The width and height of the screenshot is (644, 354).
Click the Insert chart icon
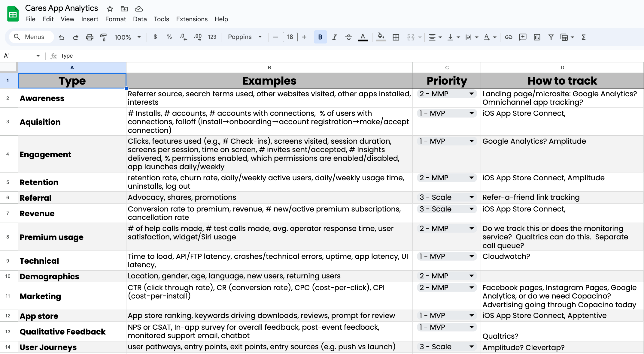point(537,37)
